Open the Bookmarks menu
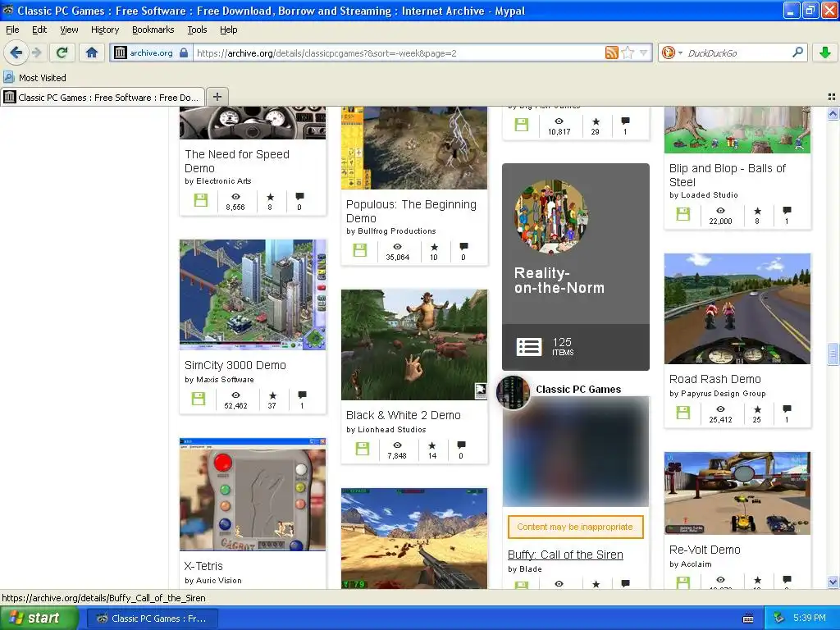840x630 pixels. (153, 30)
